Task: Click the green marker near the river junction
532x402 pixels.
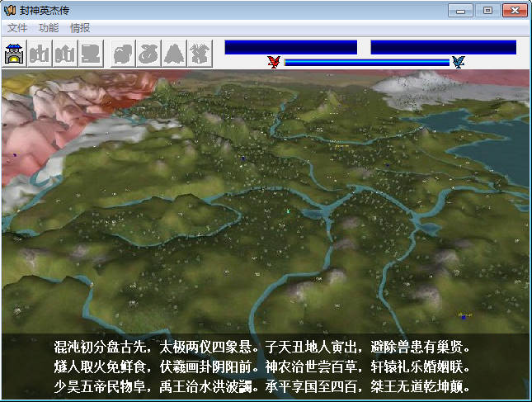Action: click(x=289, y=211)
